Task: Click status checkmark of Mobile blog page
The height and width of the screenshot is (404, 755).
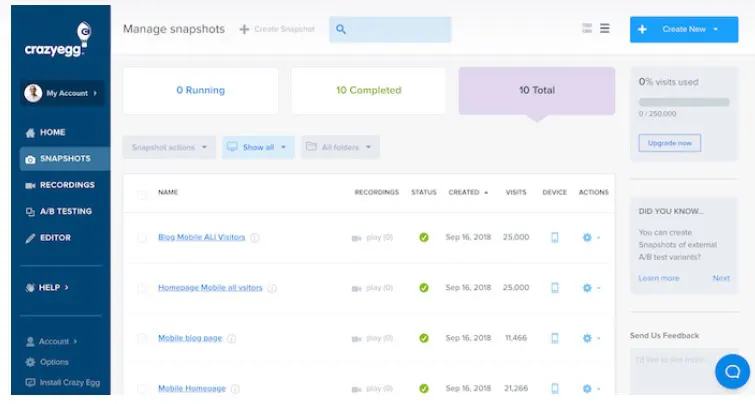Action: 424,338
